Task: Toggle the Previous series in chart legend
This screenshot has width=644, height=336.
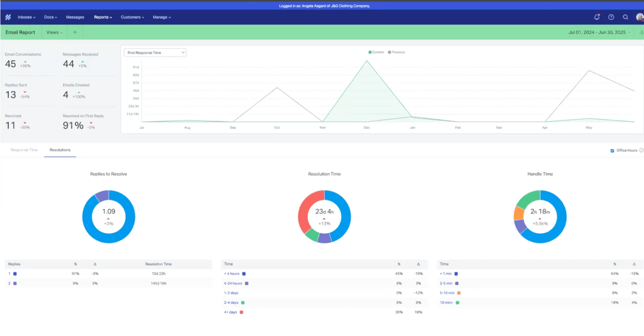Action: tap(396, 52)
